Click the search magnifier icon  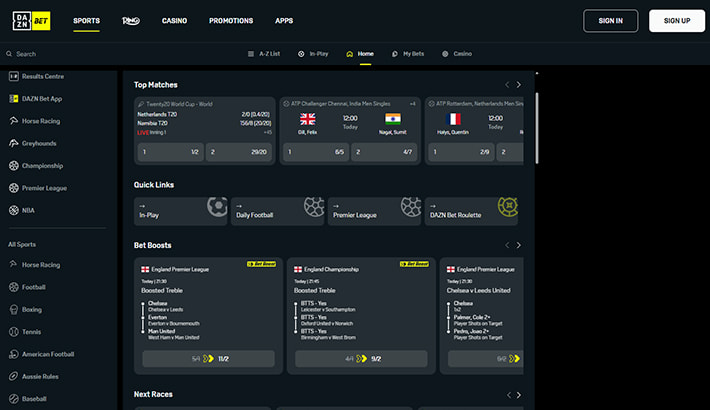[9, 54]
